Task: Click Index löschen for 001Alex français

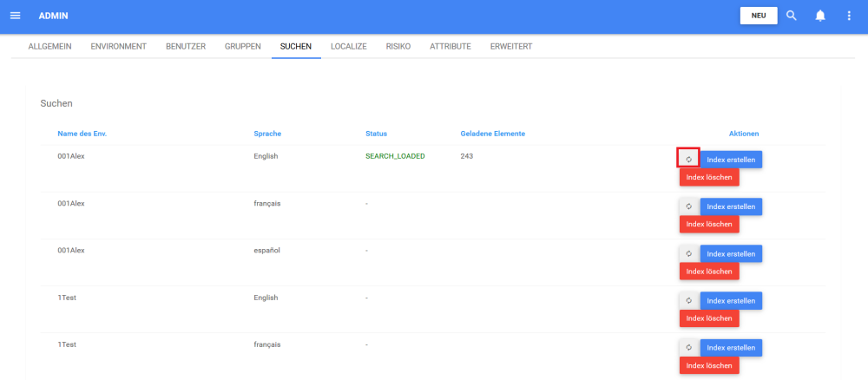Action: (709, 224)
